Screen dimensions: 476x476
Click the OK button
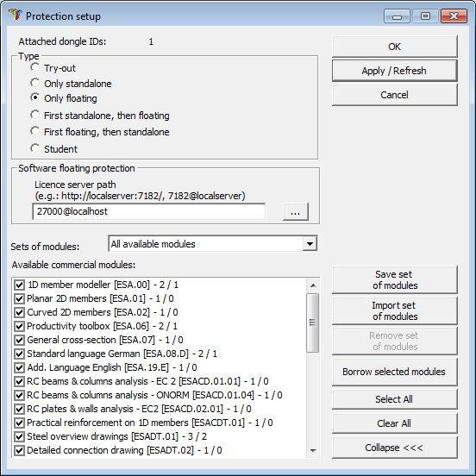395,47
